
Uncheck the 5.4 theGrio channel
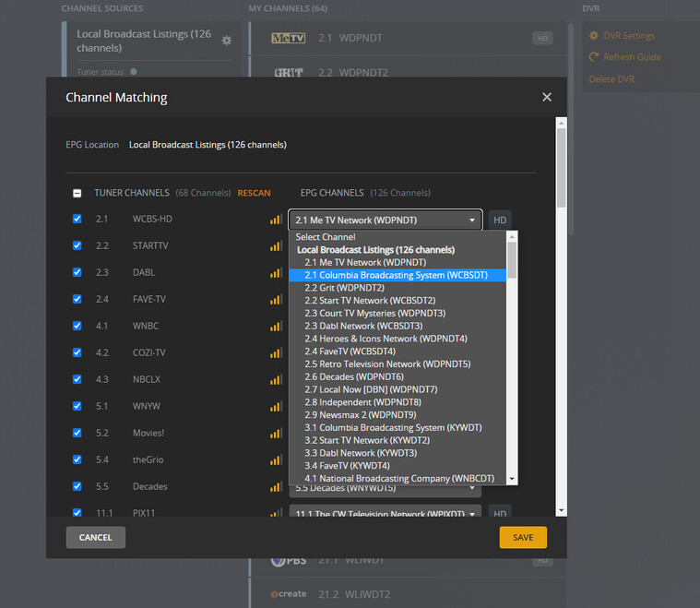pyautogui.click(x=77, y=459)
